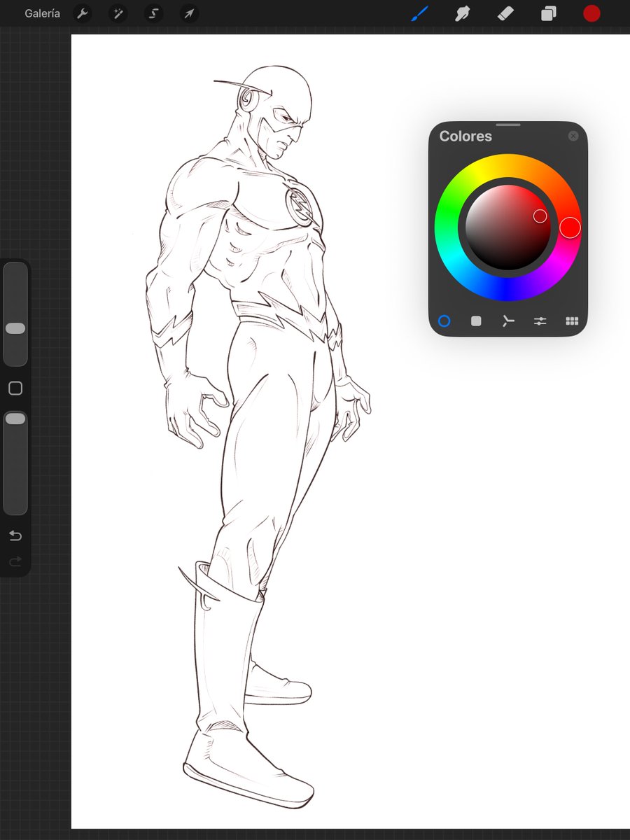The height and width of the screenshot is (840, 630).
Task: Click the saturation disc selector handle
Action: pyautogui.click(x=540, y=216)
